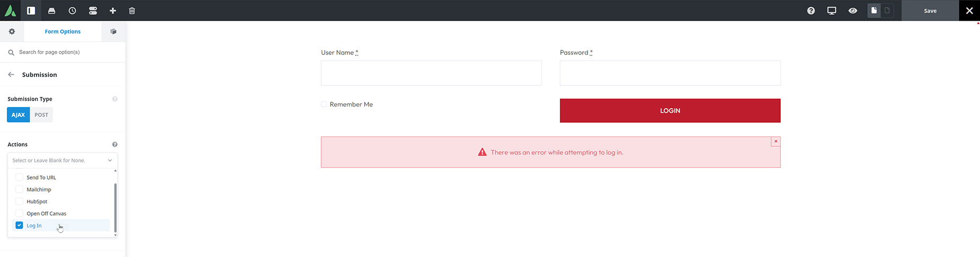Check the HubSpot action
This screenshot has width=980, height=257.
coord(20,201)
